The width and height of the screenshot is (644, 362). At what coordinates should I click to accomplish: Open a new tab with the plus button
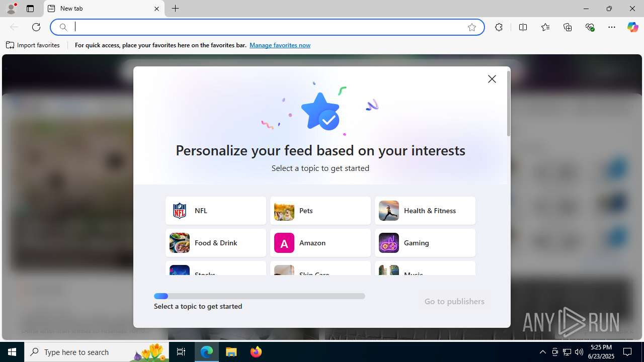click(175, 9)
